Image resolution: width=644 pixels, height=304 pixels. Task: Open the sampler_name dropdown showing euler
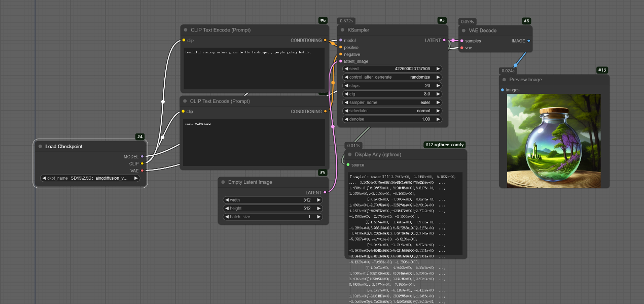tap(392, 103)
